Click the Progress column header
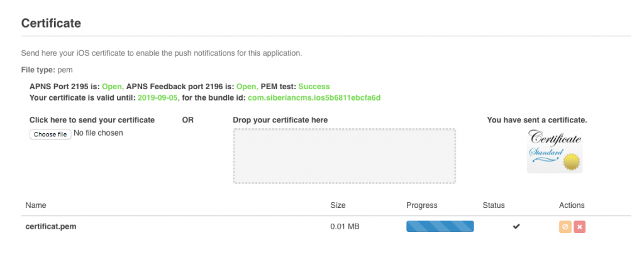The height and width of the screenshot is (272, 644). pos(422,205)
